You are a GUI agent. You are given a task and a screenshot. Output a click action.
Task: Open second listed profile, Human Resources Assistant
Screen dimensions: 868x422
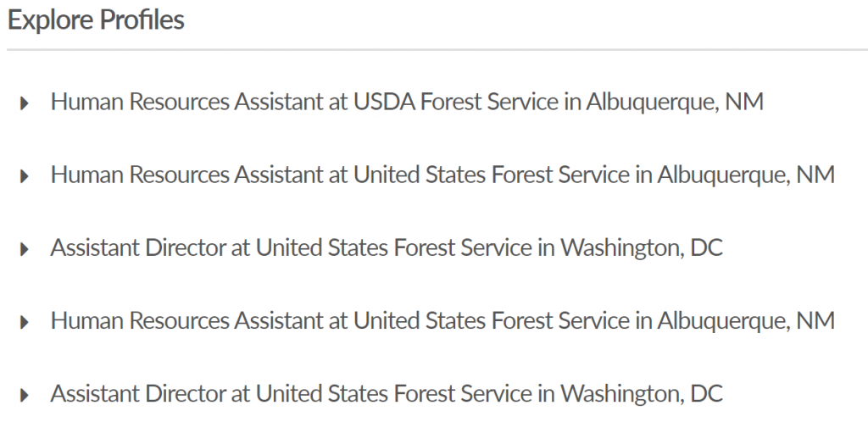click(442, 175)
